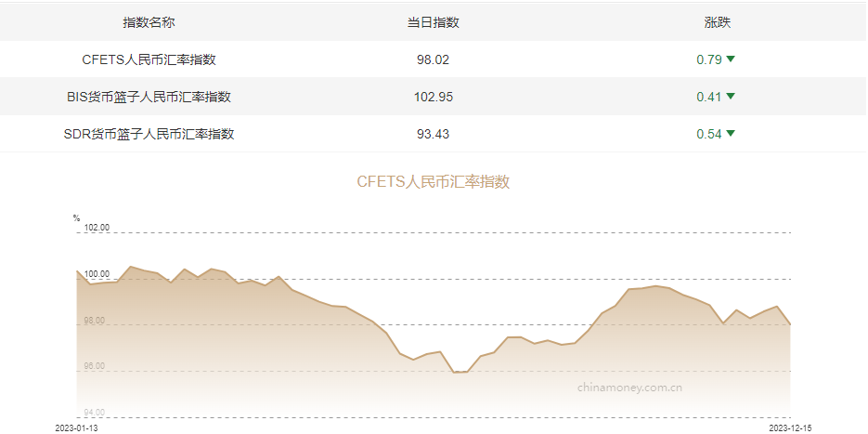This screenshot has height=434, width=868.
Task: Click the green down arrow beside 0.54
Action: click(x=731, y=134)
